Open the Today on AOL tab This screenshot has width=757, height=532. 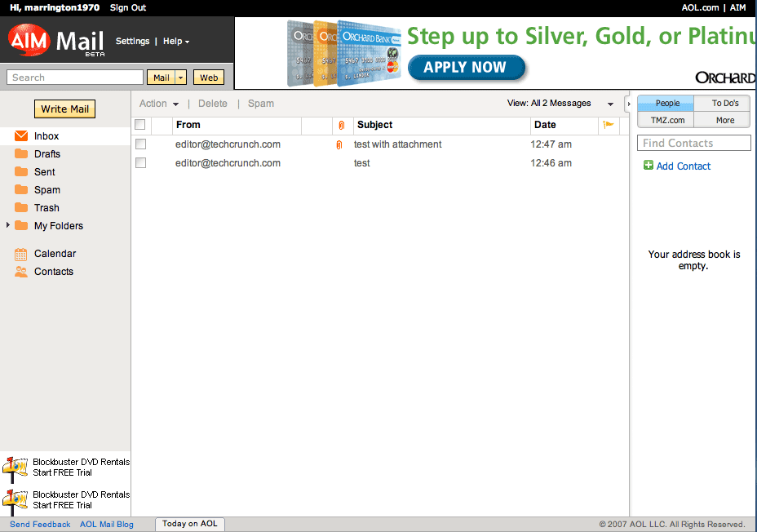[190, 524]
